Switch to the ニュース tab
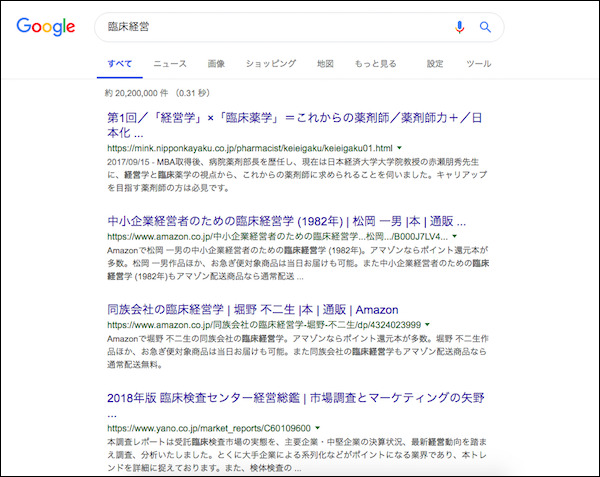The width and height of the screenshot is (600, 477). [170, 63]
